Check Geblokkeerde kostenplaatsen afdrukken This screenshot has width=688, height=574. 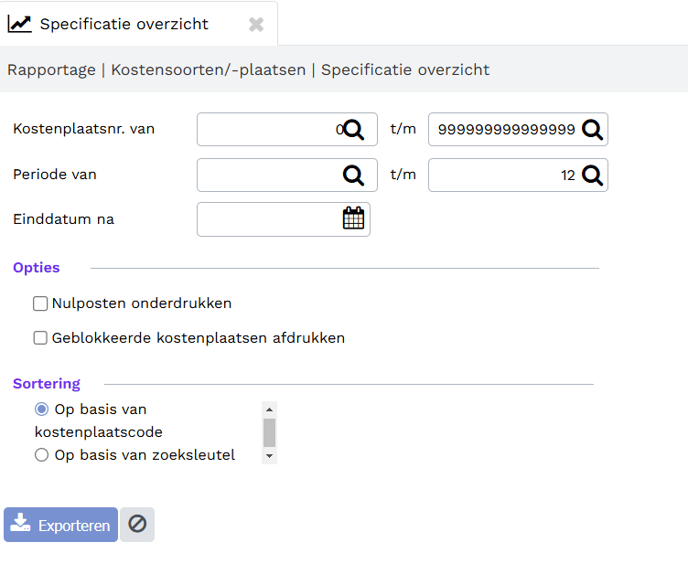[41, 338]
